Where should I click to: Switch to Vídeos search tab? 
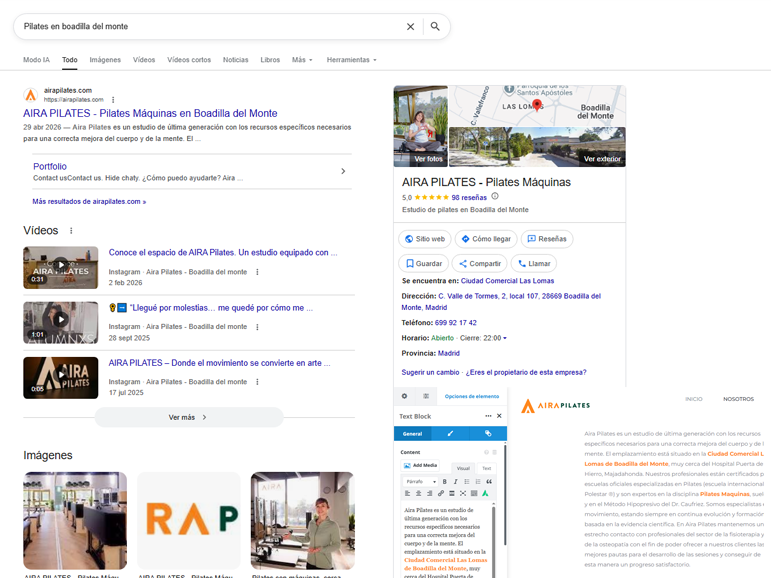point(144,60)
